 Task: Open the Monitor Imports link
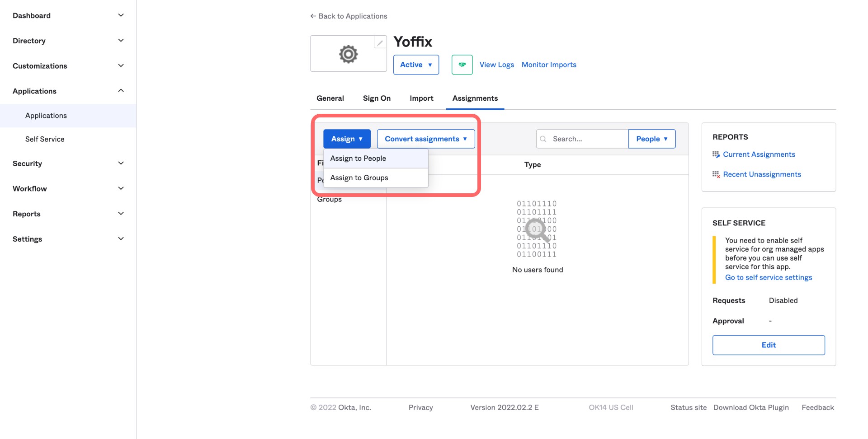click(x=549, y=65)
